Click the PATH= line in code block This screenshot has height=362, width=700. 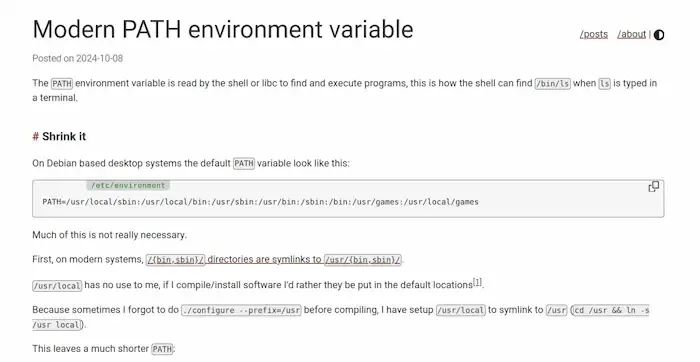[260, 202]
